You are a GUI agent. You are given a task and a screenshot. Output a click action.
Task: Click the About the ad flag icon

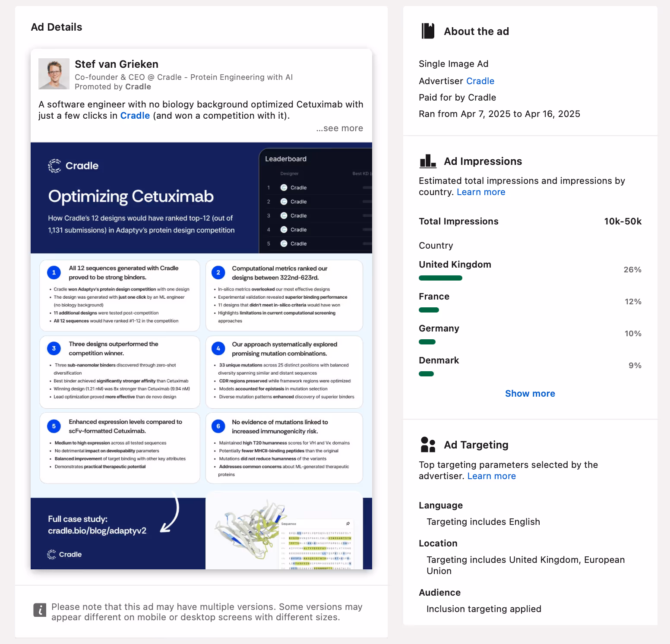pos(428,31)
